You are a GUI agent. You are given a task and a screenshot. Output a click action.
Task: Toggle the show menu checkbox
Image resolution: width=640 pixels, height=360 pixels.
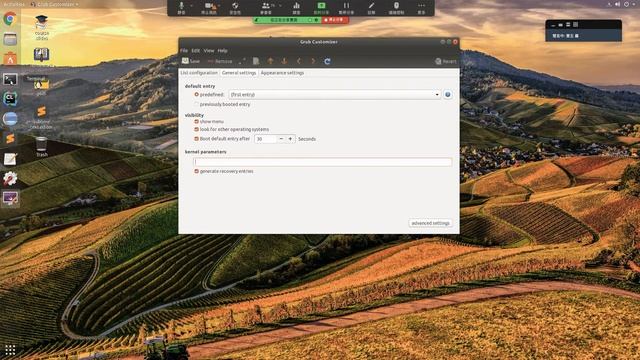pos(196,122)
